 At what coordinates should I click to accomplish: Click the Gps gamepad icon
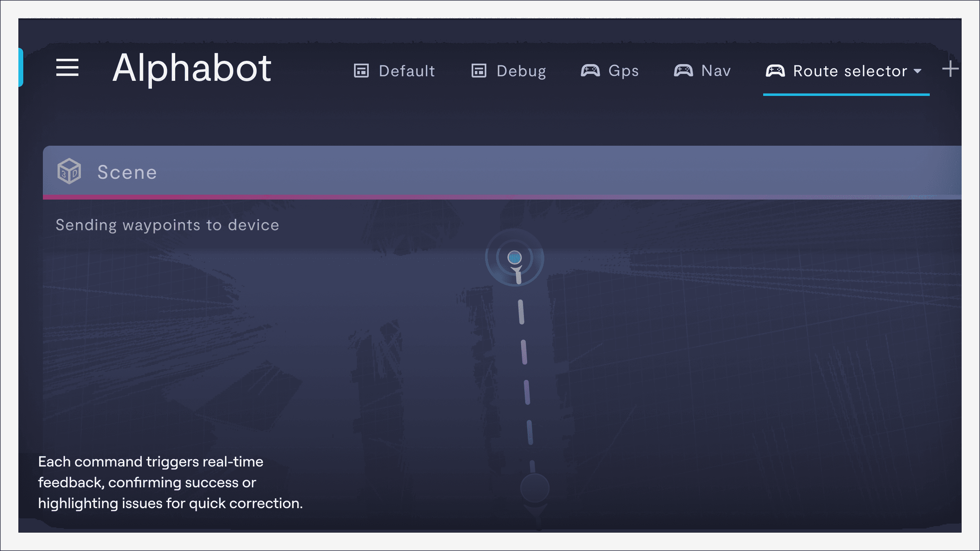pos(590,71)
